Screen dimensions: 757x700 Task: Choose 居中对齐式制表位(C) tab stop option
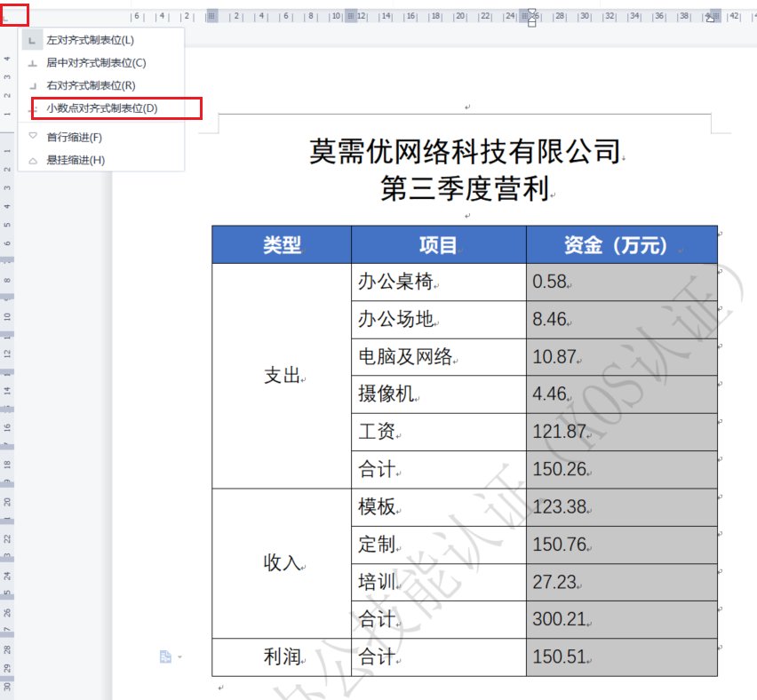tap(95, 62)
